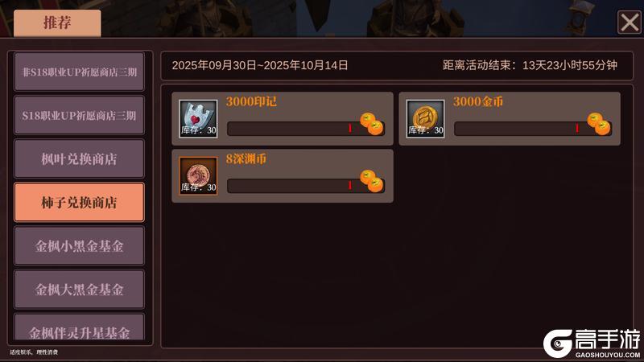Open 金枫大黑金基金

tap(79, 290)
